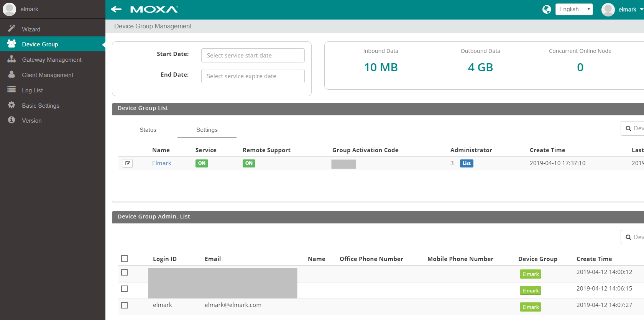Switch to the Status tab

coord(148,130)
